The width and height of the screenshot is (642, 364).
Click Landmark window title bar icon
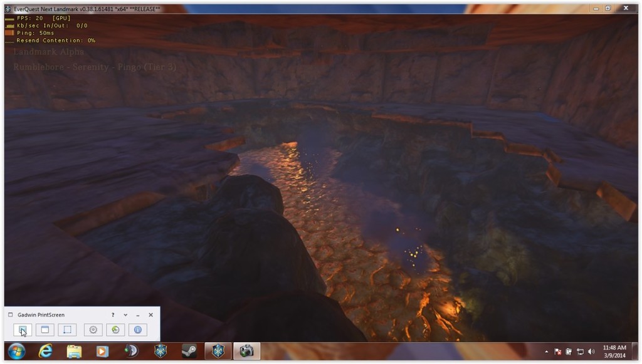[x=8, y=9]
